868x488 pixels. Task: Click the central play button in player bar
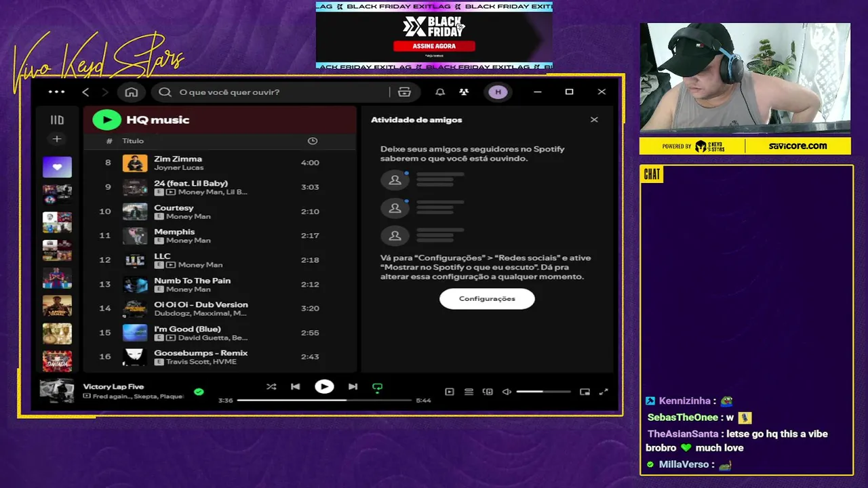coord(324,386)
